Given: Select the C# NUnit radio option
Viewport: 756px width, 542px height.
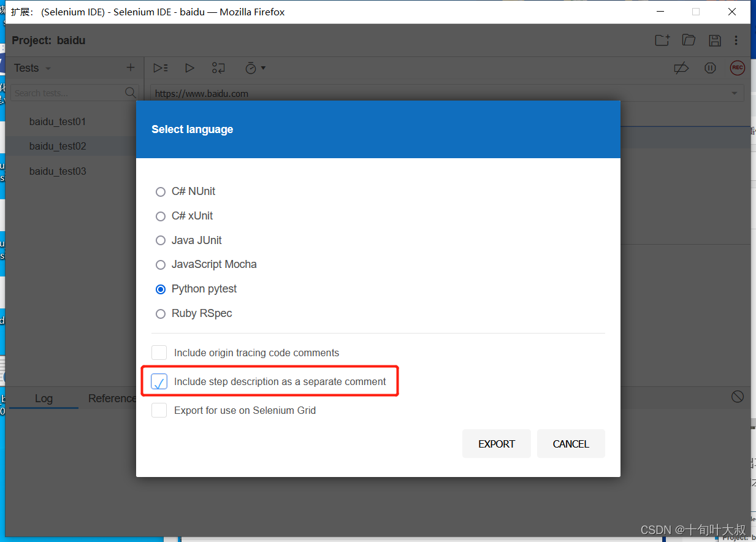Looking at the screenshot, I should 161,191.
